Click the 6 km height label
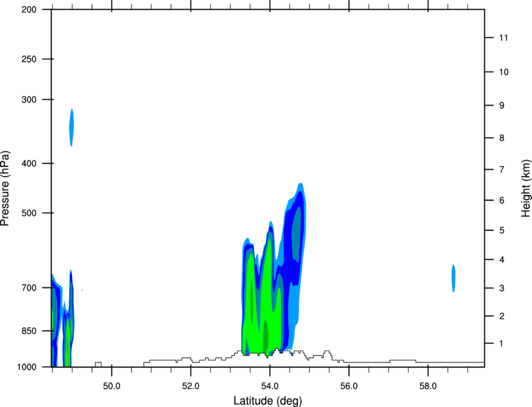The image size is (532, 407). tap(502, 200)
